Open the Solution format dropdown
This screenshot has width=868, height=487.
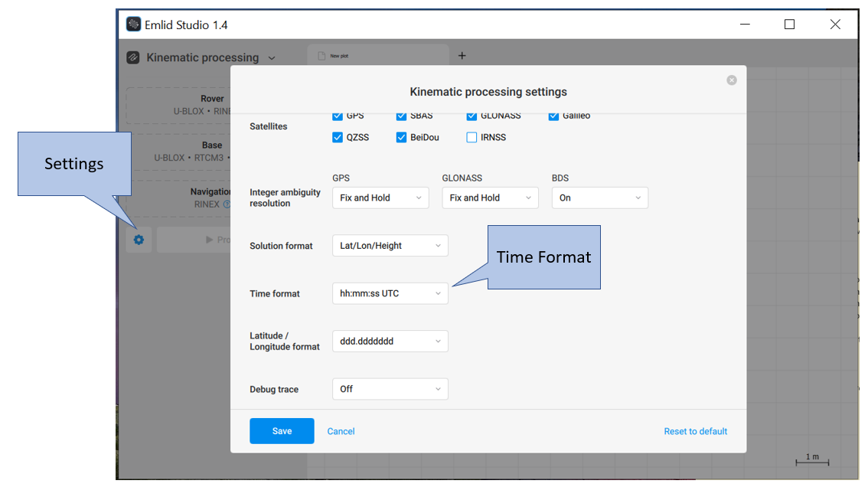[x=390, y=246]
